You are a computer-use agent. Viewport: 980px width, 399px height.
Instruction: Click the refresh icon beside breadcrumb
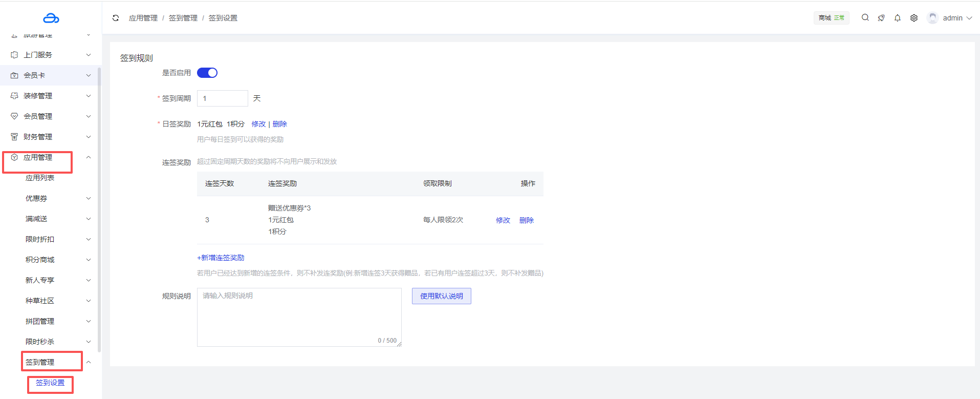click(x=116, y=18)
